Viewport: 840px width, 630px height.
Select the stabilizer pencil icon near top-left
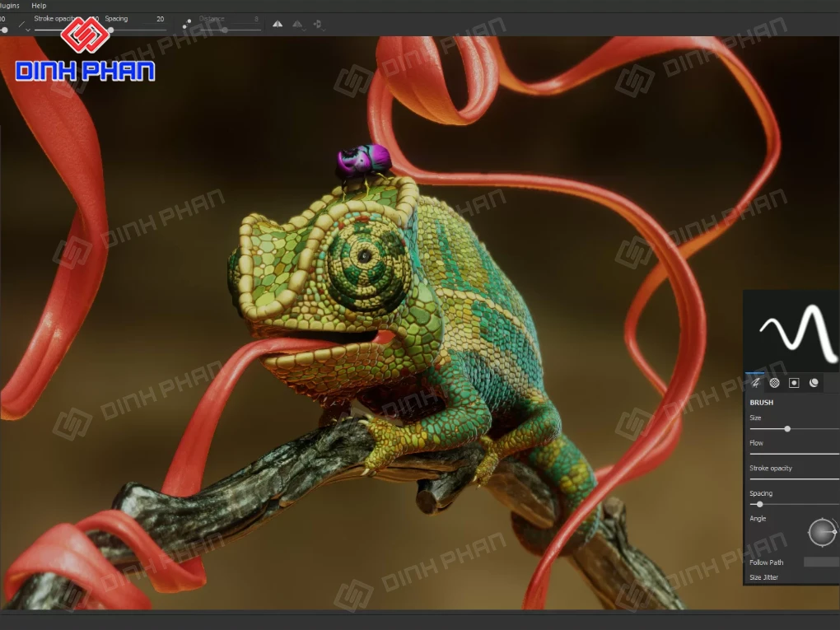[x=21, y=22]
